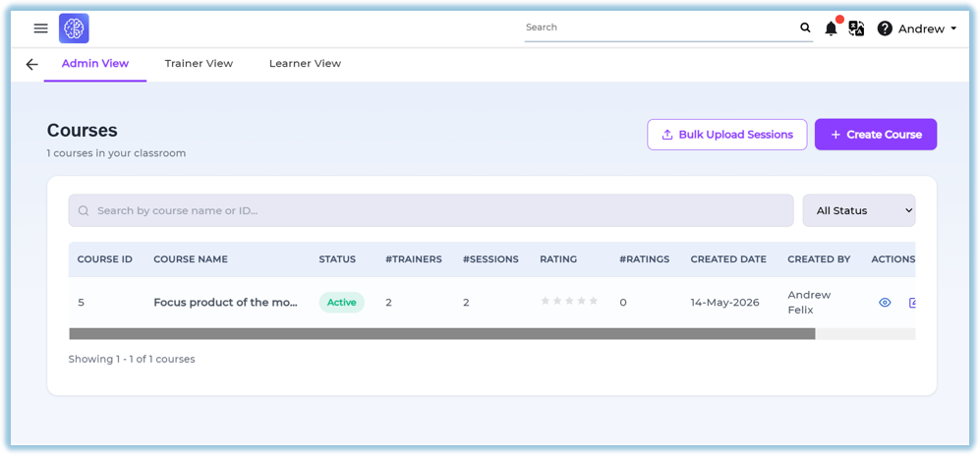Click the CREATED BY column header
Viewport: 980px width, 456px height.
[x=819, y=259]
